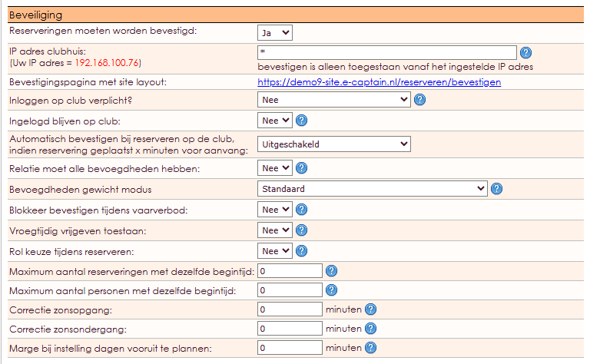Open Reserveringen moeten worden bevestigd dropdown
The image size is (590, 364).
tap(275, 33)
